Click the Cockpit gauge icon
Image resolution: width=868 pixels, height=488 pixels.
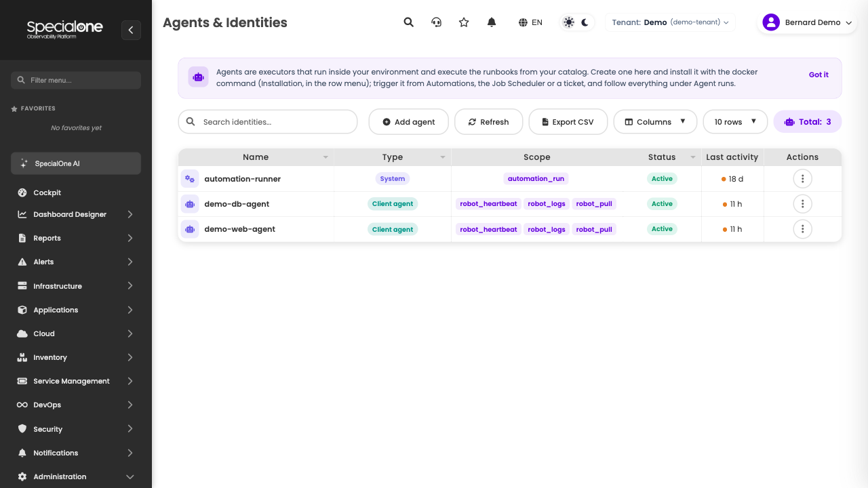tap(22, 192)
